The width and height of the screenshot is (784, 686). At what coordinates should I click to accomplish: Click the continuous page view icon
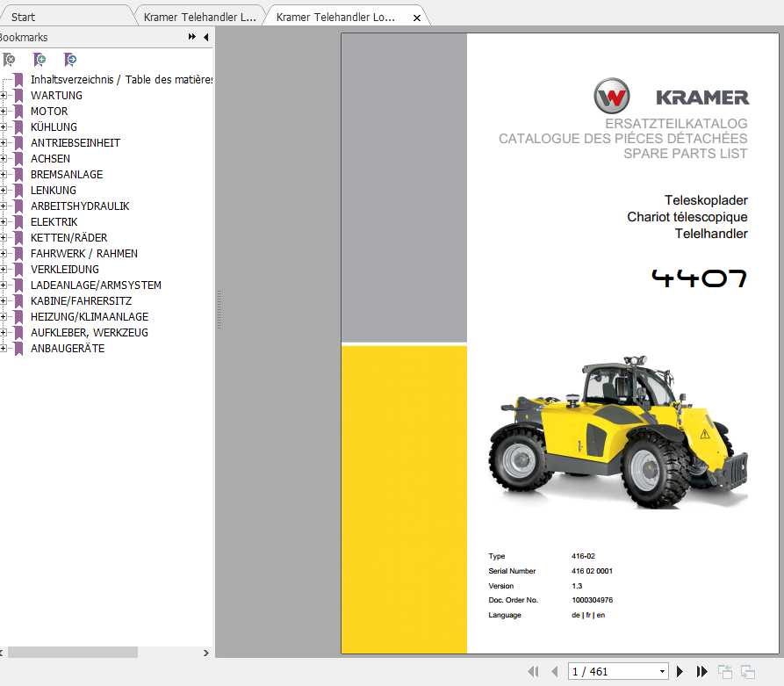[x=748, y=671]
